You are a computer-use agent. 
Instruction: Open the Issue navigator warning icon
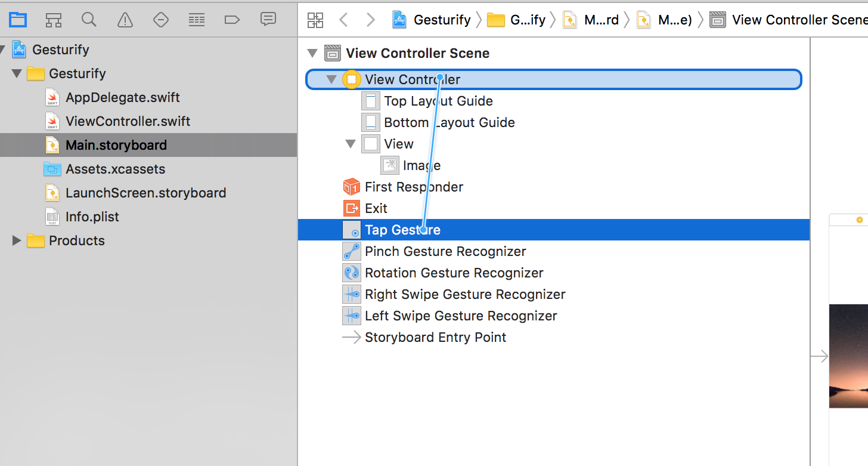125,20
